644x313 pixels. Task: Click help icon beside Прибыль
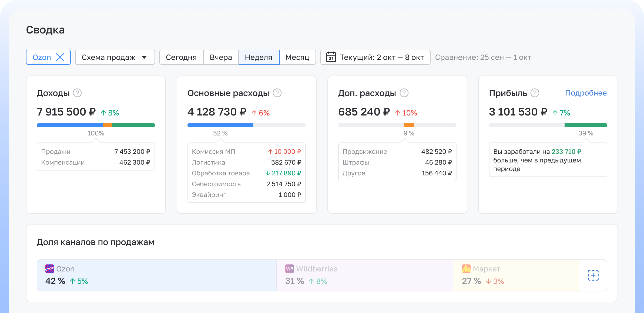point(535,93)
